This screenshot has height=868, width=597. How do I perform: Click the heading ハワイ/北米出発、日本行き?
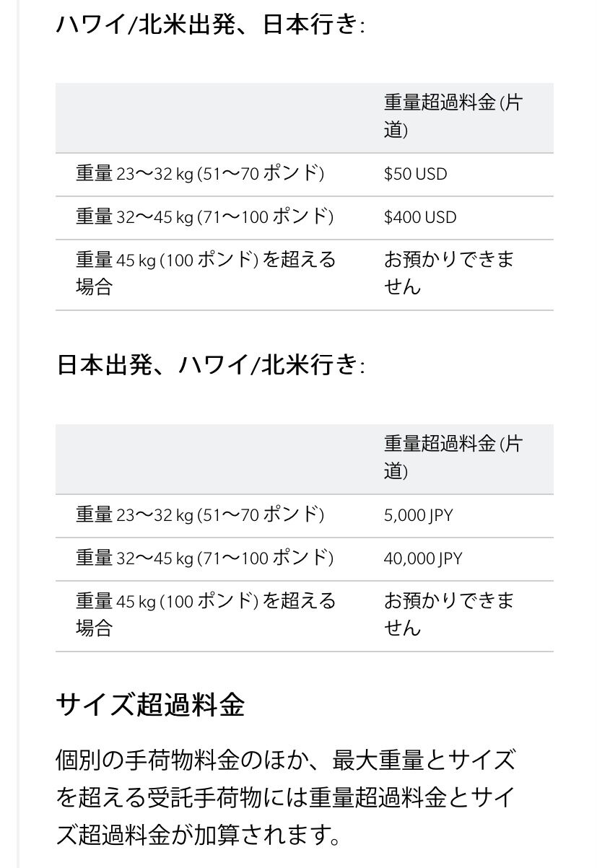click(210, 25)
